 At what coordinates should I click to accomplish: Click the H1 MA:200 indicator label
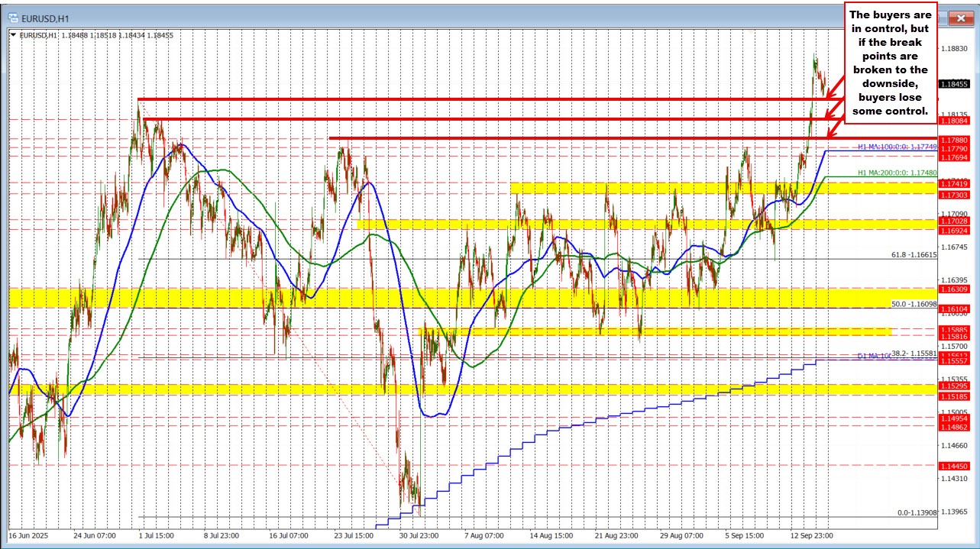[898, 173]
